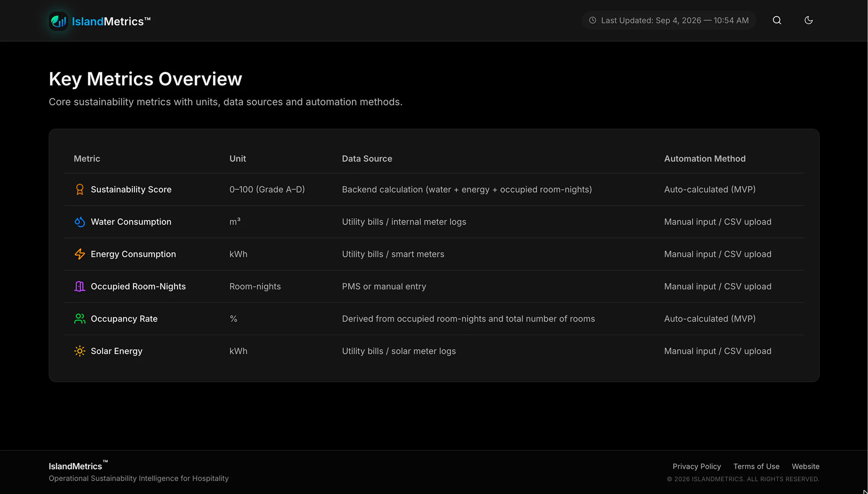Click the kWh unit in Solar Energy row
This screenshot has width=868, height=494.
click(238, 351)
